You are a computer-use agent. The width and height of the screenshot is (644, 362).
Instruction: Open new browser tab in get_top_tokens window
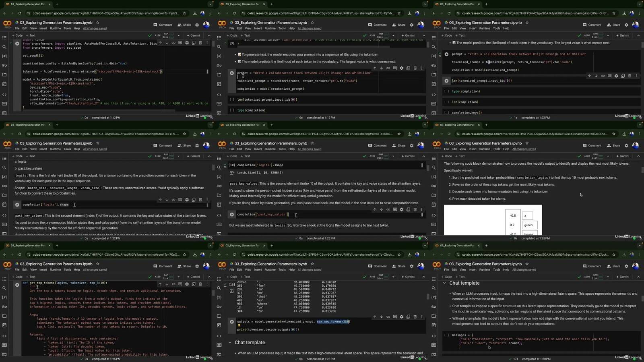(57, 245)
